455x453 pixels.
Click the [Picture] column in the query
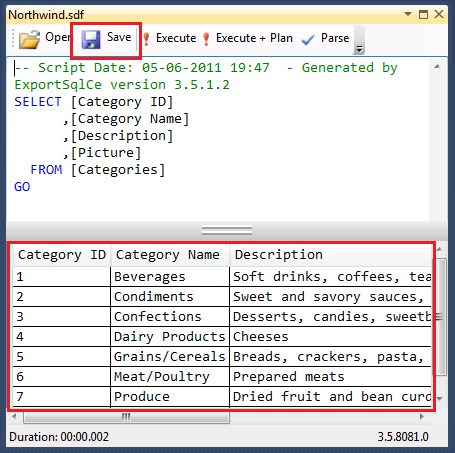(106, 153)
